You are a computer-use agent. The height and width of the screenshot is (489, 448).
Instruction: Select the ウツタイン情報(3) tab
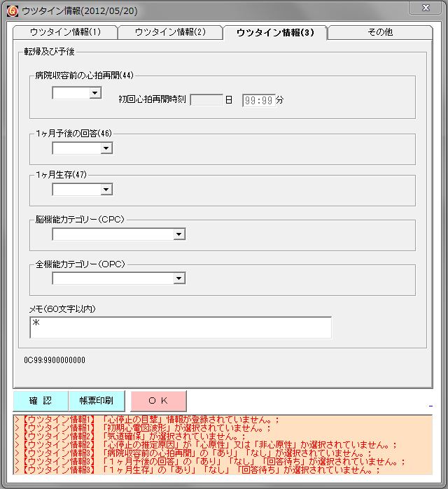tap(275, 33)
